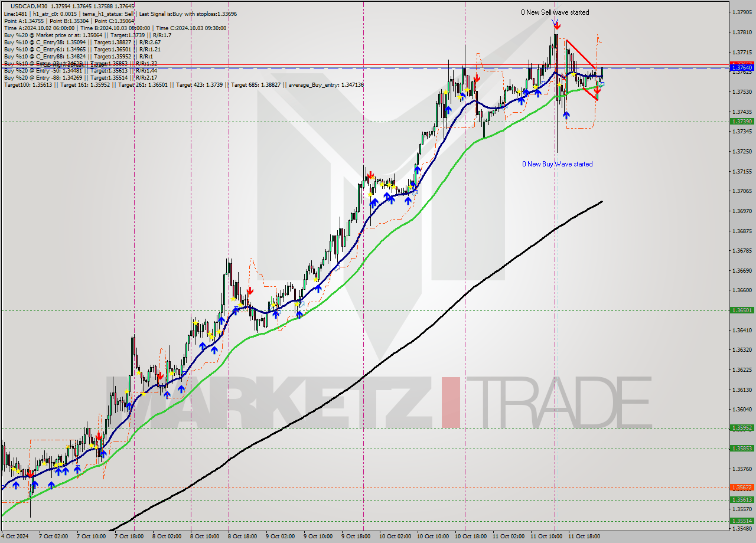Select the '0 New Buy Wave started' label
The image size is (756, 543).
[x=557, y=164]
